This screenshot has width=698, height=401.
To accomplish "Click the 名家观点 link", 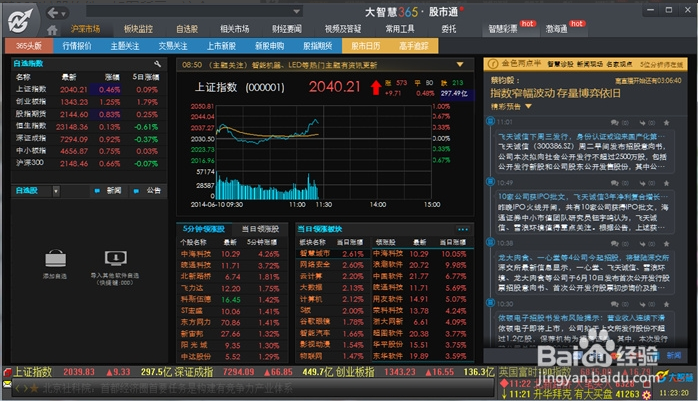I will click(x=619, y=65).
